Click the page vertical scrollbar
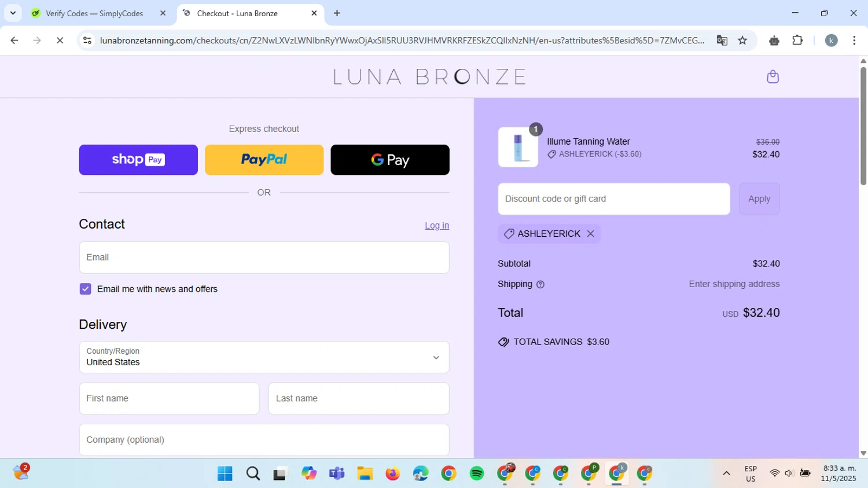The width and height of the screenshot is (868, 488). point(863,126)
